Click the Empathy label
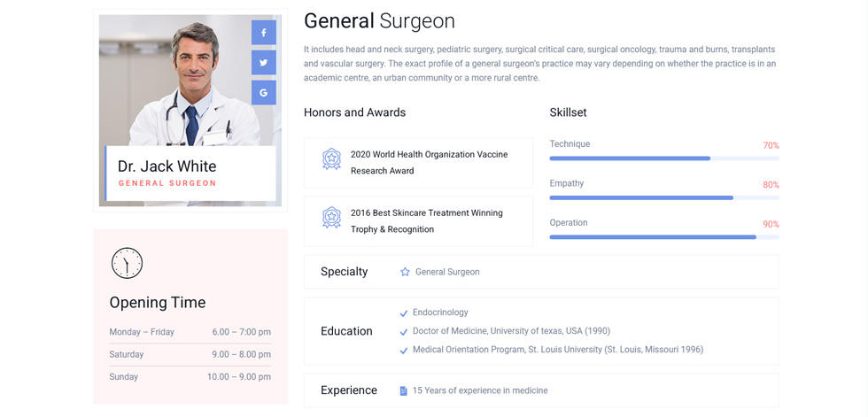This screenshot has width=868, height=417. pyautogui.click(x=567, y=183)
